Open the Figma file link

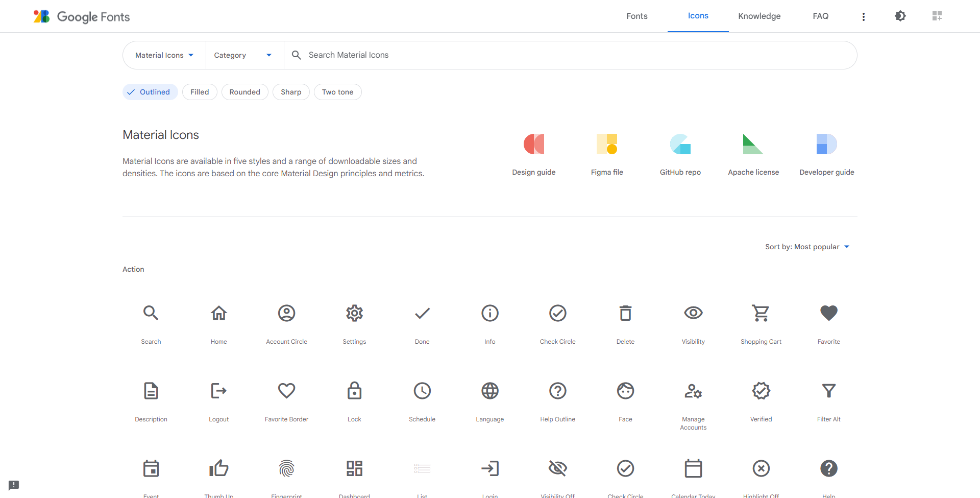pyautogui.click(x=607, y=155)
